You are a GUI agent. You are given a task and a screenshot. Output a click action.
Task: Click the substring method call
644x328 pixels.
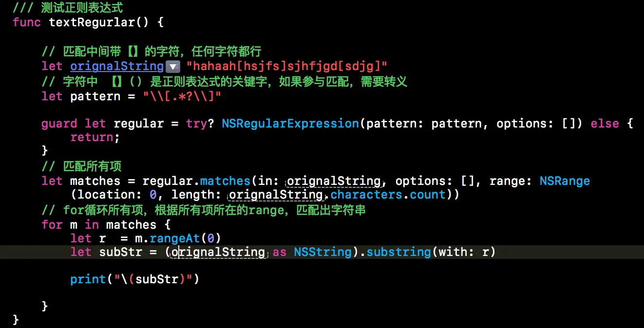[398, 252]
